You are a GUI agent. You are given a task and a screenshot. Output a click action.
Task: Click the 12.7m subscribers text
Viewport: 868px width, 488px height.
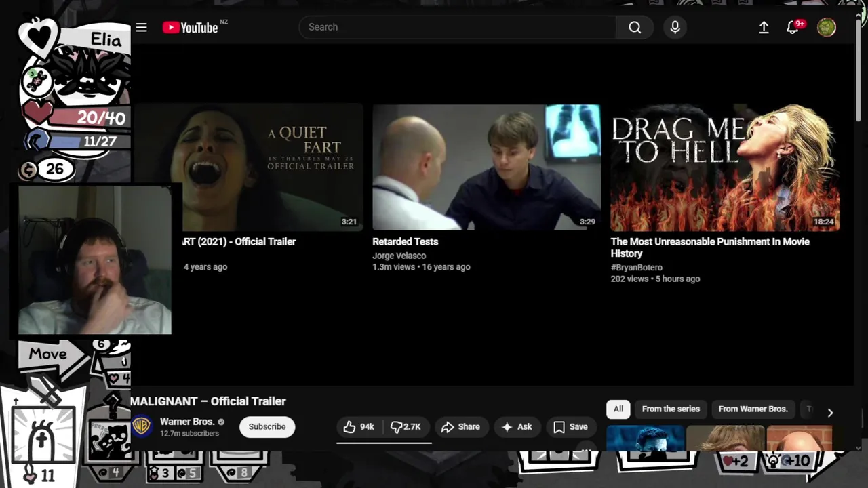click(x=189, y=434)
